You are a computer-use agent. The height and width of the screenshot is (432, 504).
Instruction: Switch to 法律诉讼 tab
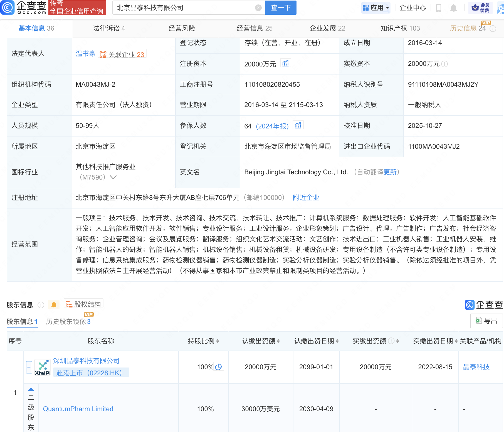click(109, 28)
